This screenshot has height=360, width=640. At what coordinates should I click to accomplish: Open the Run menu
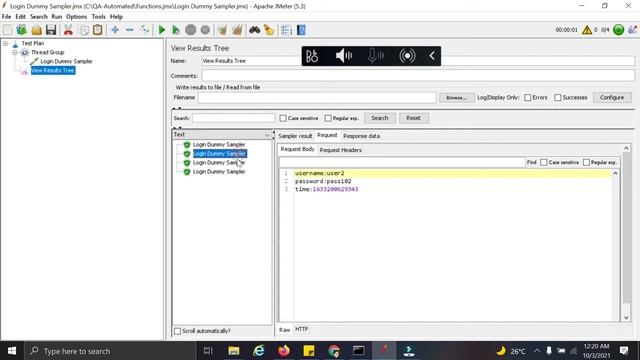pos(57,17)
